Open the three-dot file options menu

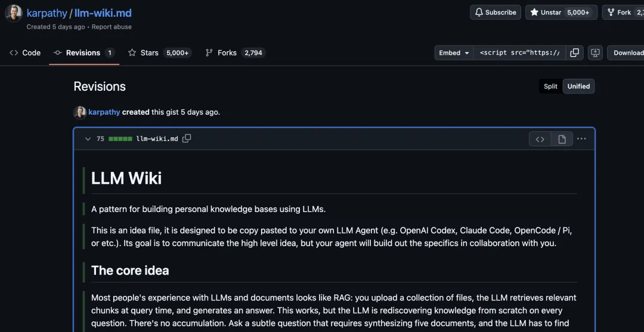click(581, 139)
